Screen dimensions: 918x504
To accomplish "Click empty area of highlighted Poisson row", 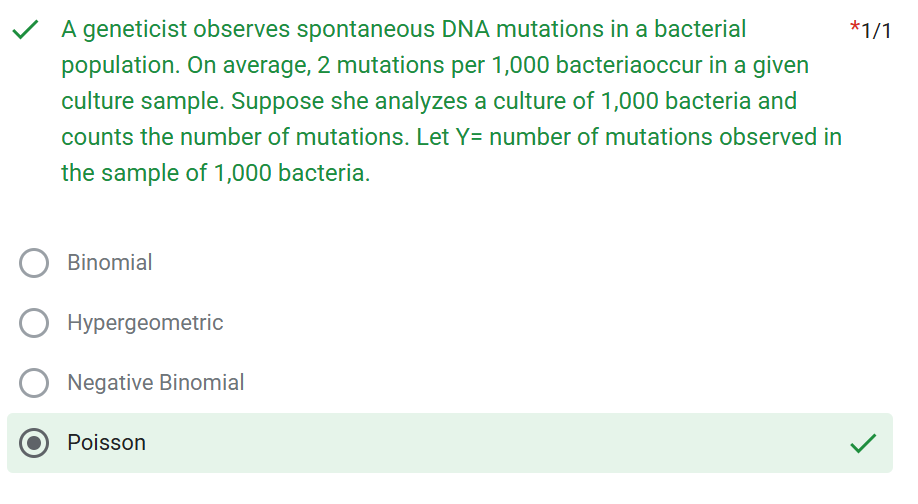I will point(500,443).
